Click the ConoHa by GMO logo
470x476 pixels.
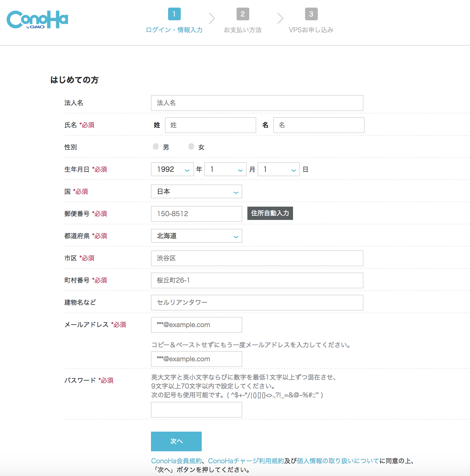37,20
